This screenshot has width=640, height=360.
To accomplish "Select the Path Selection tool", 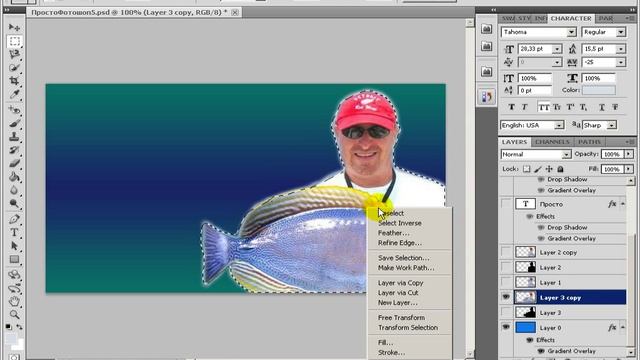I will (x=14, y=246).
